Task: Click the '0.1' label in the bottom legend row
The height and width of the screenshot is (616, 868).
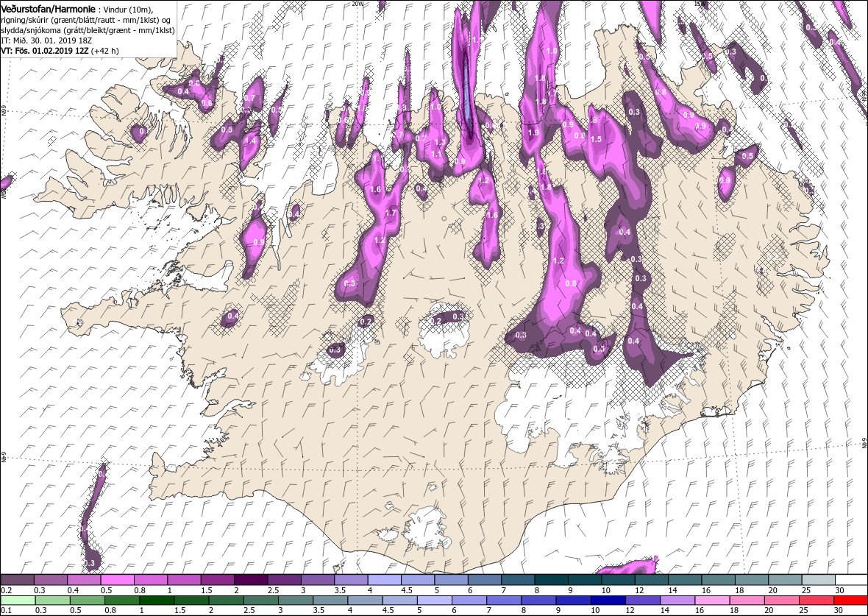Action: tap(6, 610)
